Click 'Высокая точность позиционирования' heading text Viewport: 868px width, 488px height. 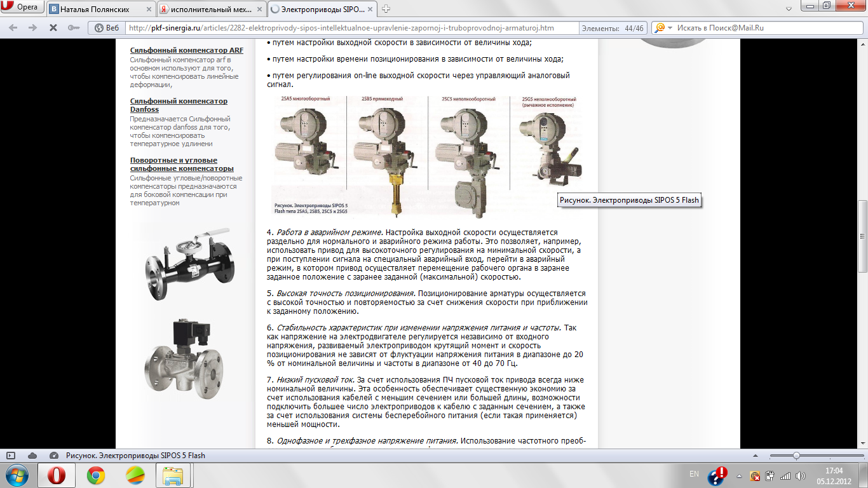346,294
